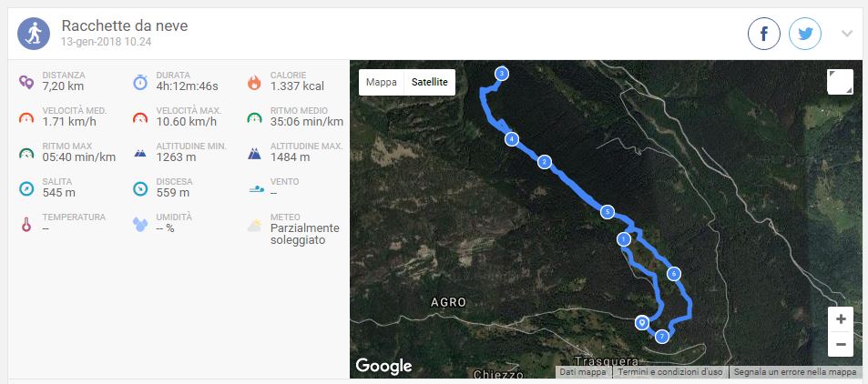
Task: Select kilometer marker 5 on route
Action: click(606, 212)
